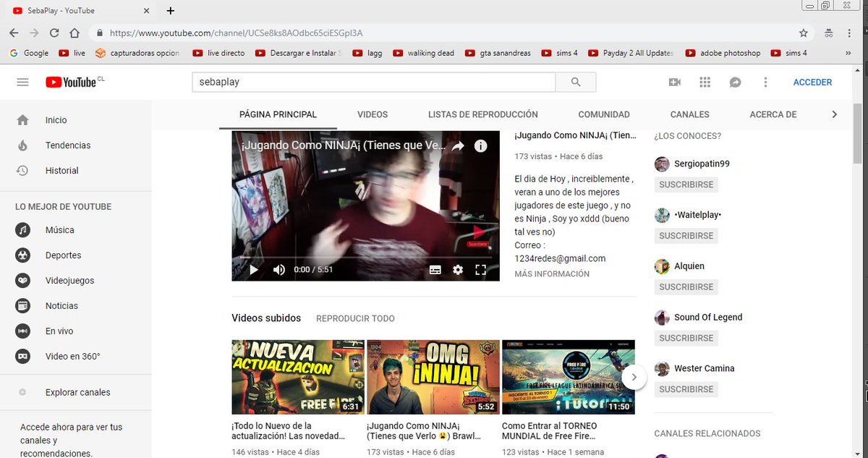This screenshot has width=868, height=458.
Task: Subscribe to •Waitelplay•
Action: [686, 236]
